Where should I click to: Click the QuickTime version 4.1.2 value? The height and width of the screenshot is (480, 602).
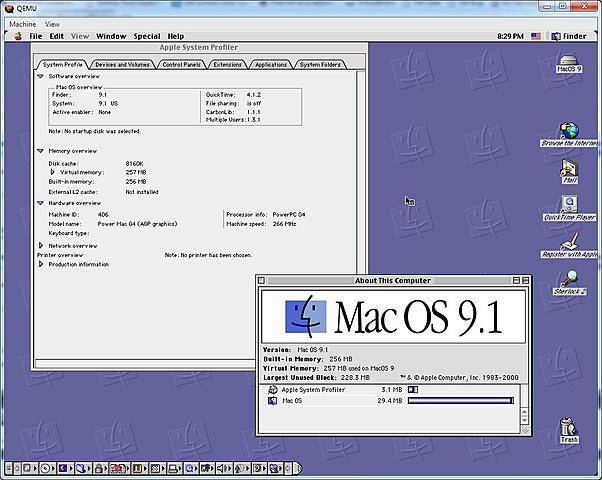pos(254,94)
